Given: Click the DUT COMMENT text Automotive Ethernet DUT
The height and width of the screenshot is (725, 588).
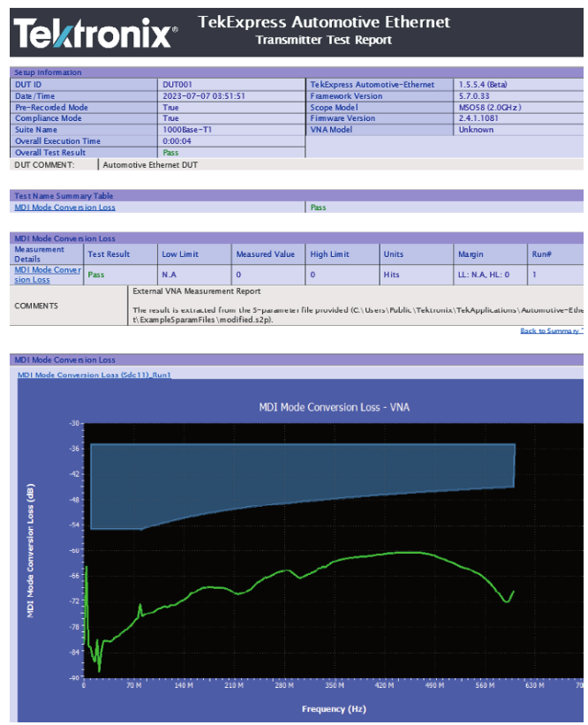Looking at the screenshot, I should (150, 165).
